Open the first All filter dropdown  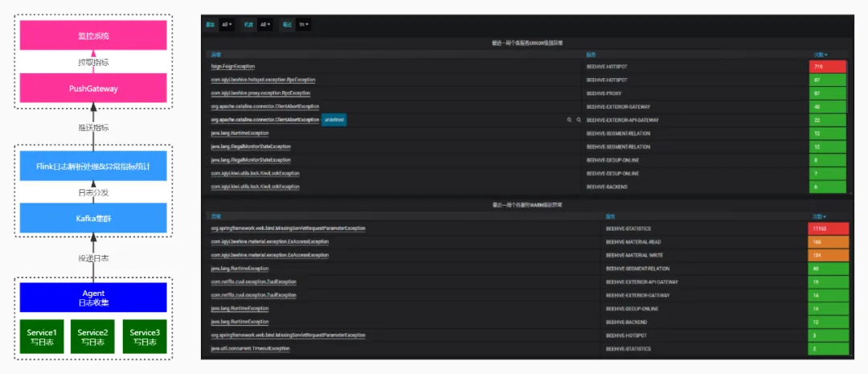[227, 25]
